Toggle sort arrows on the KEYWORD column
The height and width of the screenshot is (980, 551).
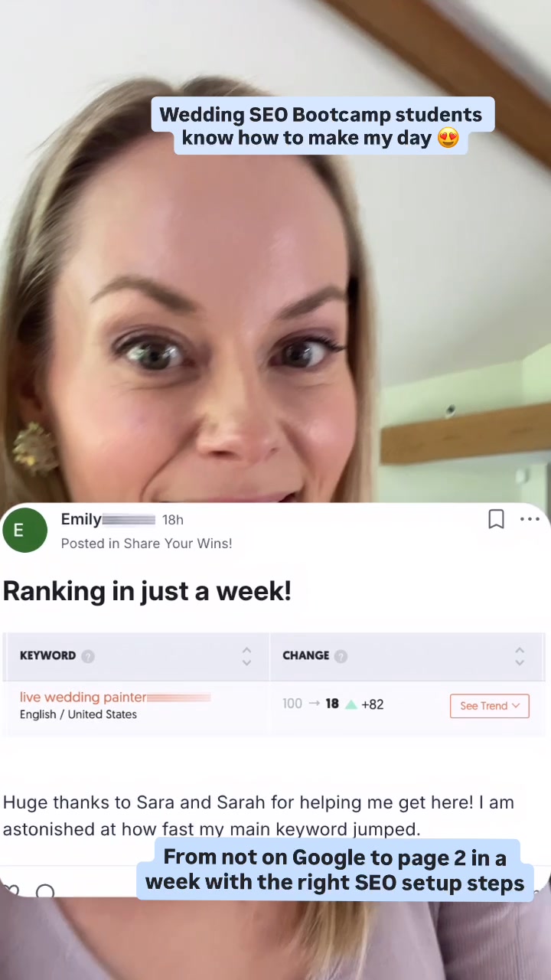point(246,656)
